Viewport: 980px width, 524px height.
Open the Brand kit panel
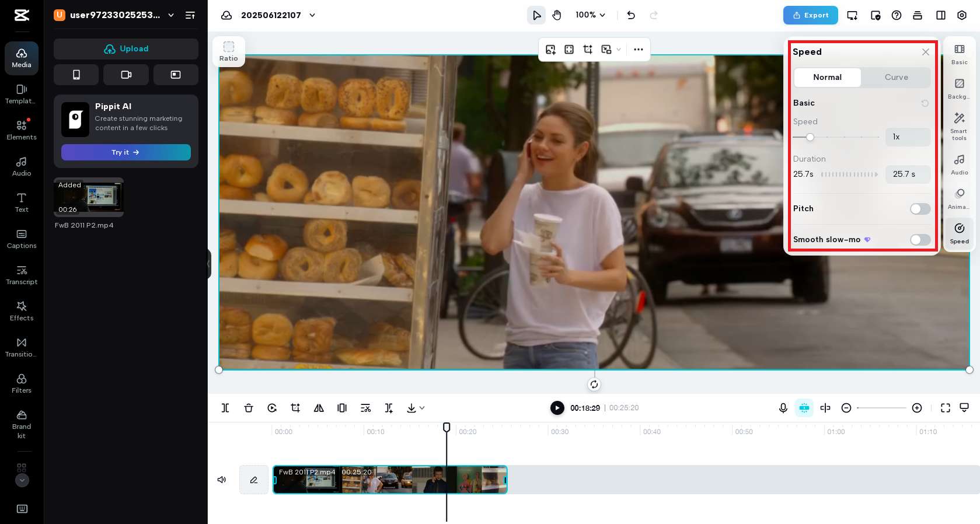[22, 425]
